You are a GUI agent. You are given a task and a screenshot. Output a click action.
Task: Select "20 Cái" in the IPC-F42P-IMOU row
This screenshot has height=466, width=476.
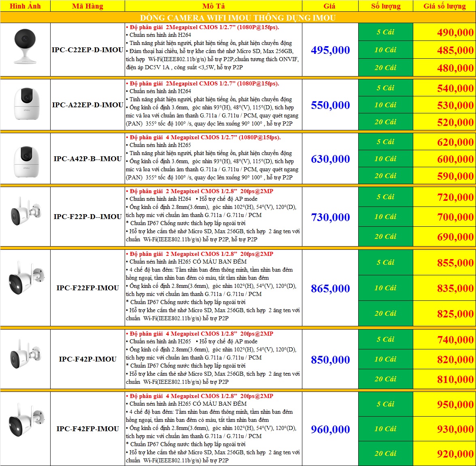(385, 379)
